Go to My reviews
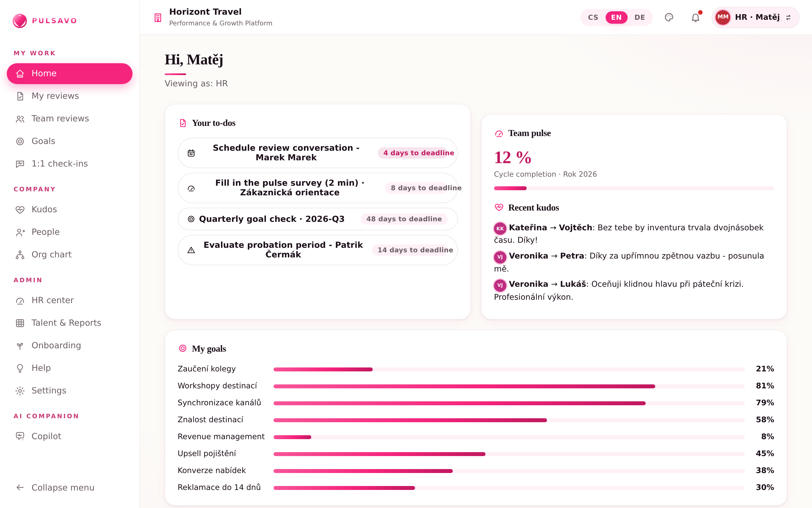This screenshot has width=812, height=508. tap(69, 96)
